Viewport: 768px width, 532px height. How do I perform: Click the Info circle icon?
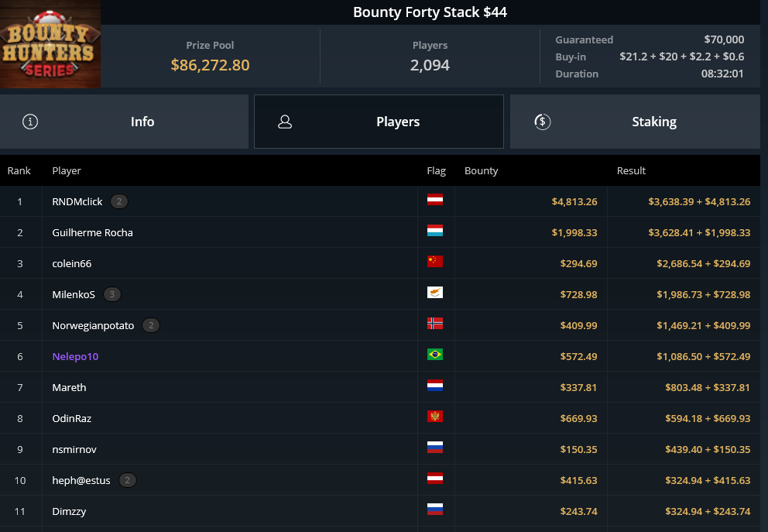(30, 122)
